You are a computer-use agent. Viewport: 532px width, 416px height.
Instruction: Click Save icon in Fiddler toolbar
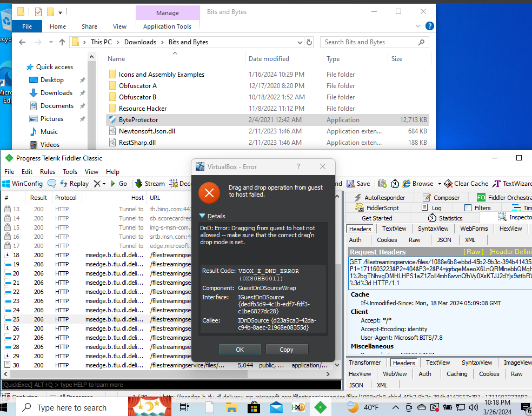pyautogui.click(x=358, y=184)
